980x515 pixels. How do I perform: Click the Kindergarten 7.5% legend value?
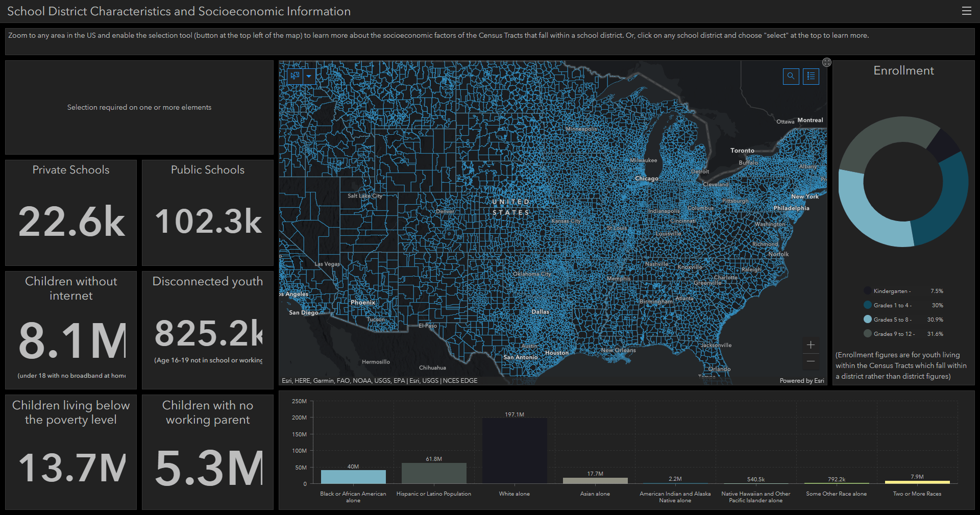(x=937, y=291)
